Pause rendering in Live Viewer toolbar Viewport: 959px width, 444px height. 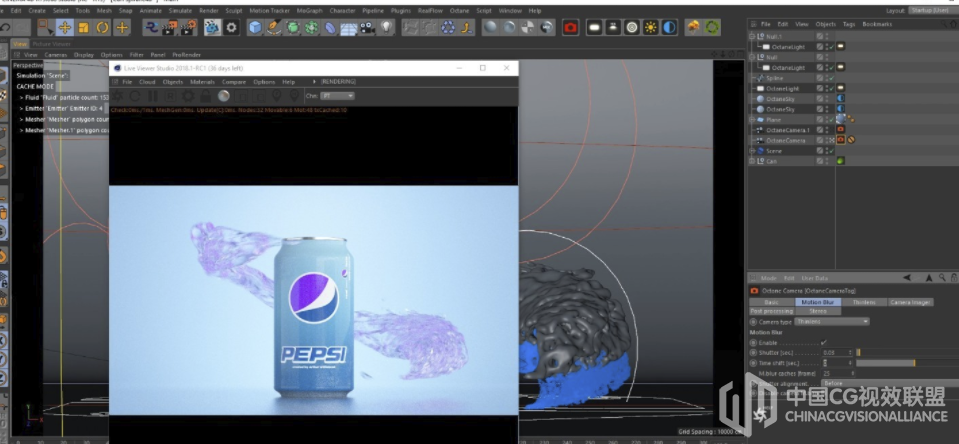point(152,96)
